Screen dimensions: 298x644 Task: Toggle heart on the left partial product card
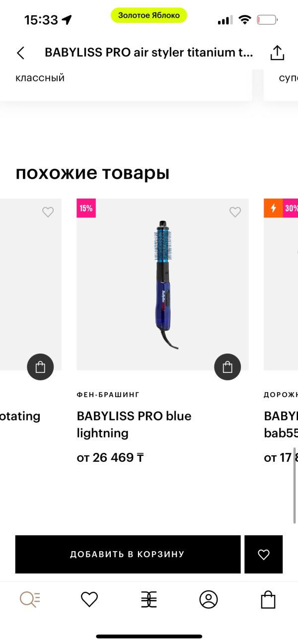tap(48, 212)
